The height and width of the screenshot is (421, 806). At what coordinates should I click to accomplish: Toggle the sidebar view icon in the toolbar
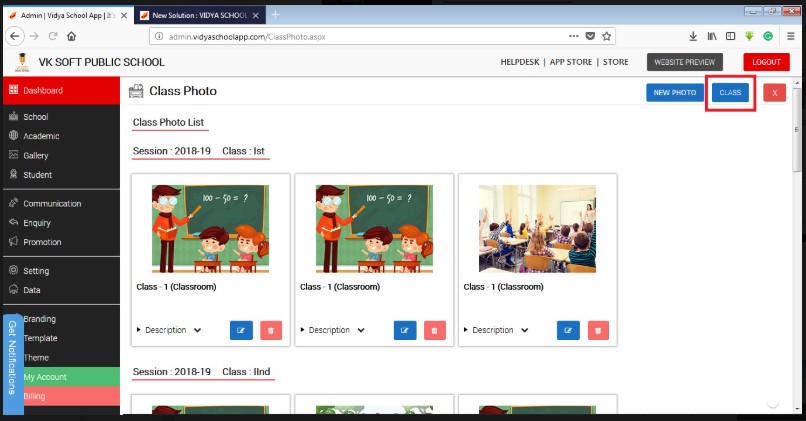(730, 36)
